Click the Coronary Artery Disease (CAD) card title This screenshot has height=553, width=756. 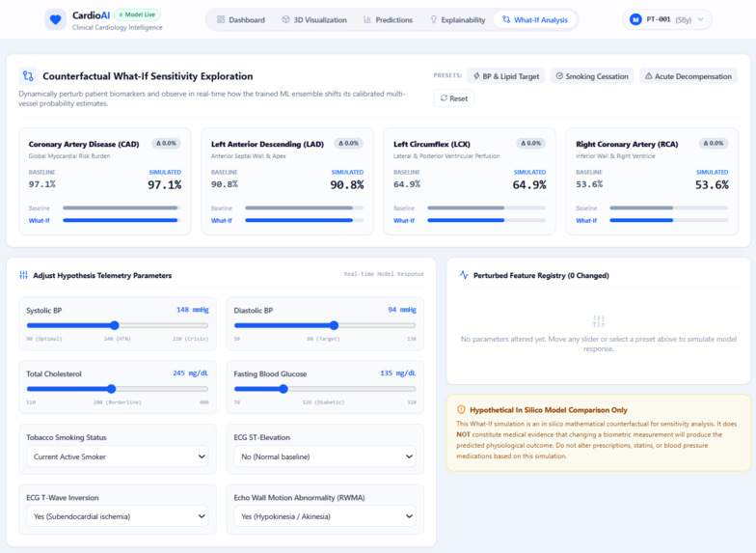point(84,144)
